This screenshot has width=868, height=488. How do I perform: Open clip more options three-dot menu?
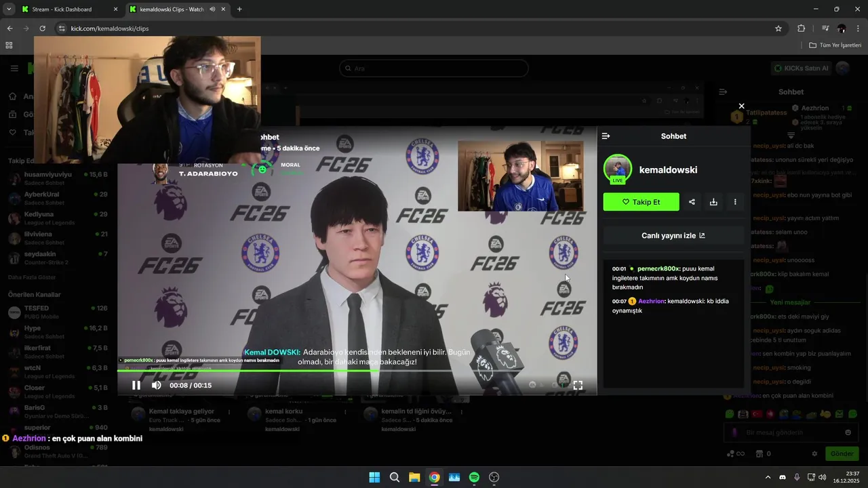coord(735,202)
